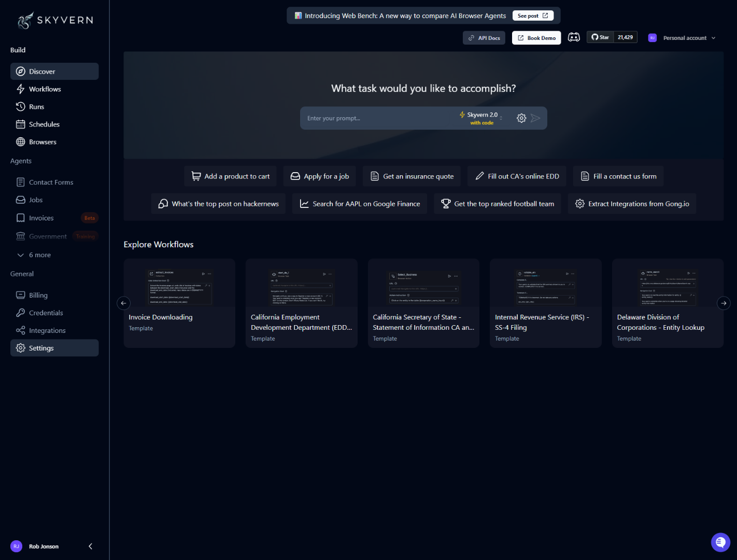Select 'Search for AAPL on Google Finance'
Viewport: 737px width, 560px height.
[x=360, y=204]
